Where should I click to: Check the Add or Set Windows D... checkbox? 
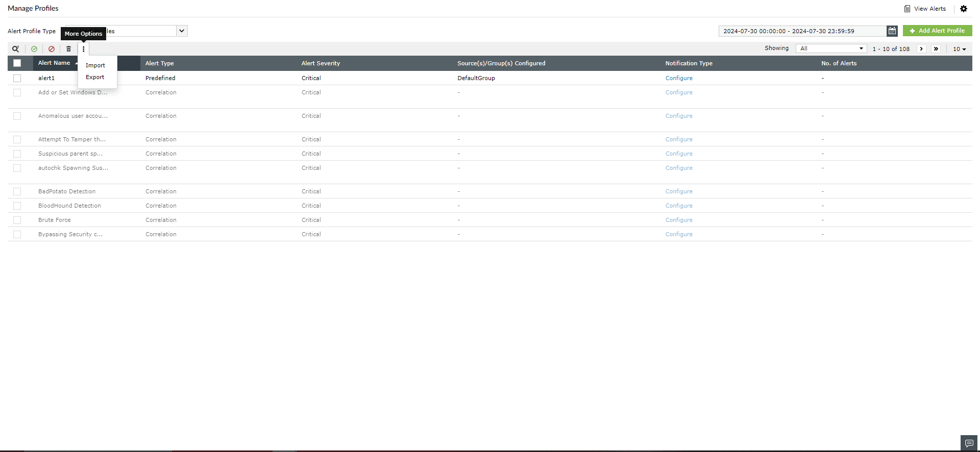click(x=17, y=92)
